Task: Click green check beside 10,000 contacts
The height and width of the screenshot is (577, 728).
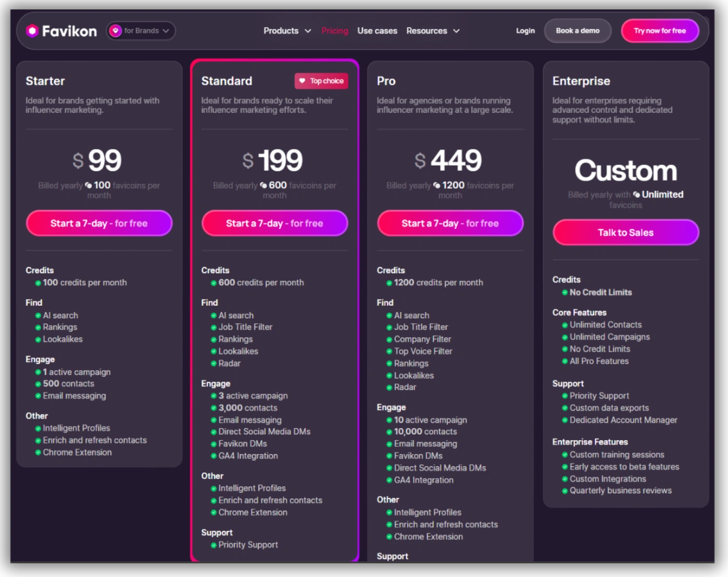Action: 389,432
